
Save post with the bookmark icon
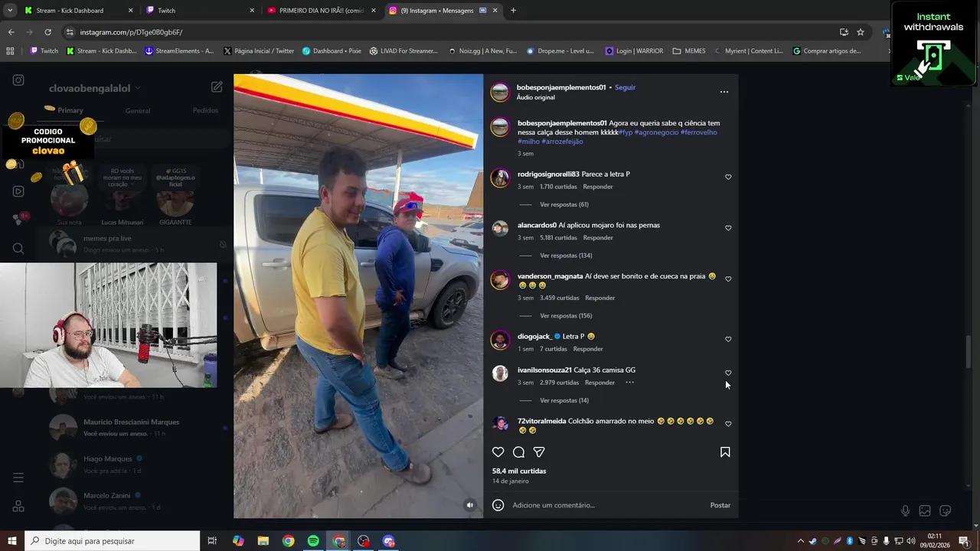pyautogui.click(x=725, y=452)
